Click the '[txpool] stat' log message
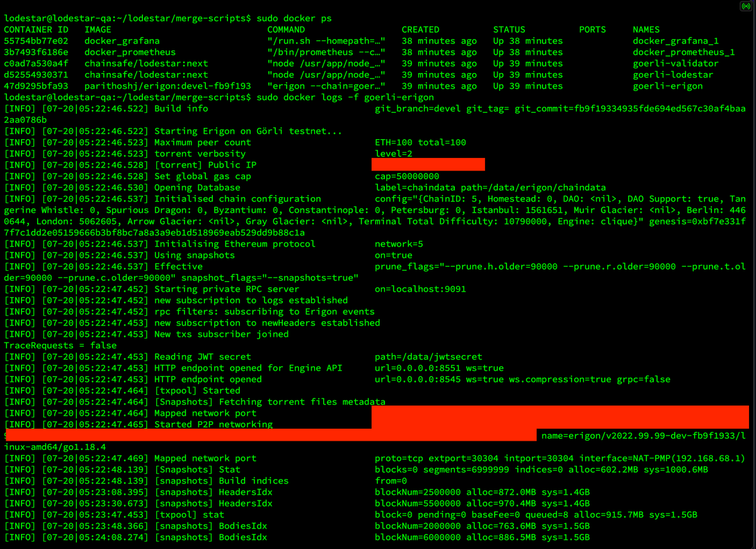 point(189,516)
